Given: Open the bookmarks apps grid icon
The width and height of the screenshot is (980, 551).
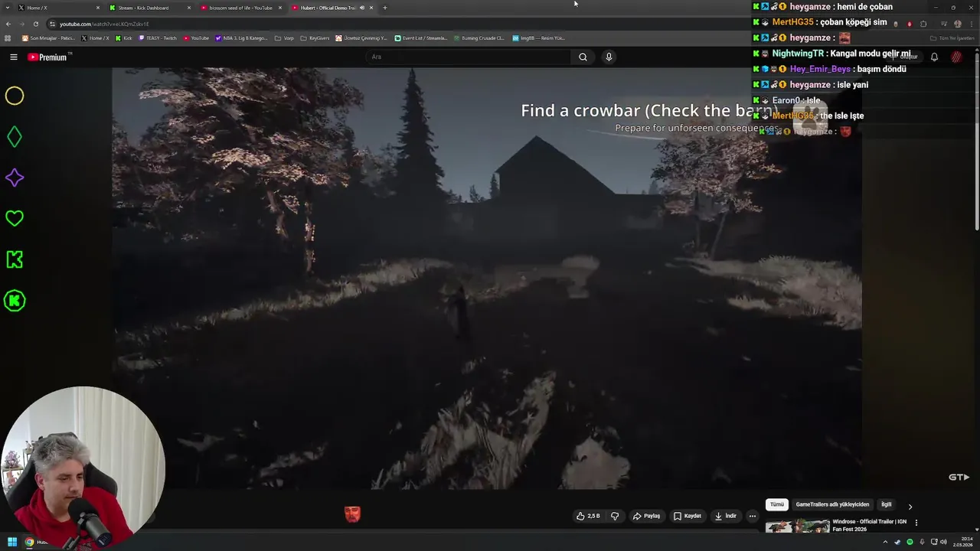Looking at the screenshot, I should pos(8,37).
